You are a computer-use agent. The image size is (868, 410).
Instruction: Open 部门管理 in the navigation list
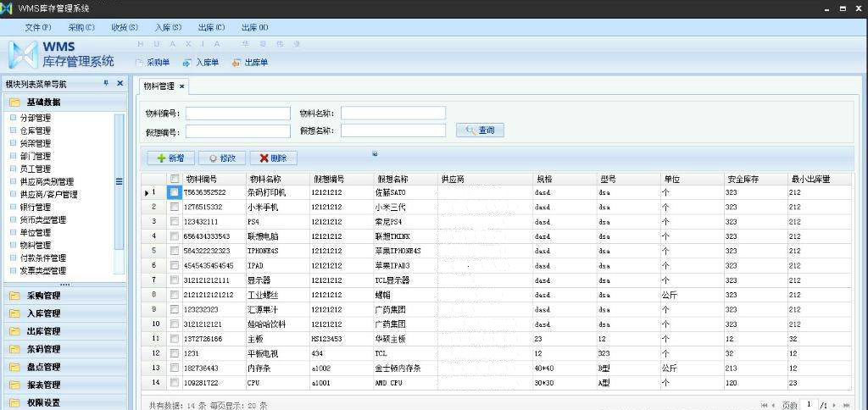pos(36,156)
